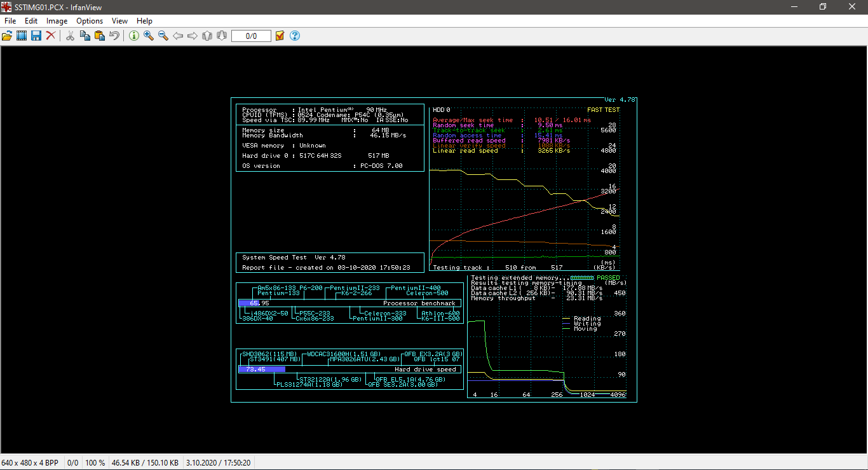Viewport: 868px width, 470px height.
Task: Open the Options menu
Action: [90, 21]
